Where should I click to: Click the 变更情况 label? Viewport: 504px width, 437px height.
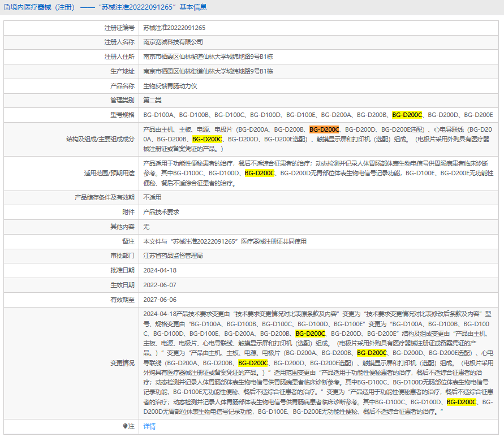coord(122,363)
